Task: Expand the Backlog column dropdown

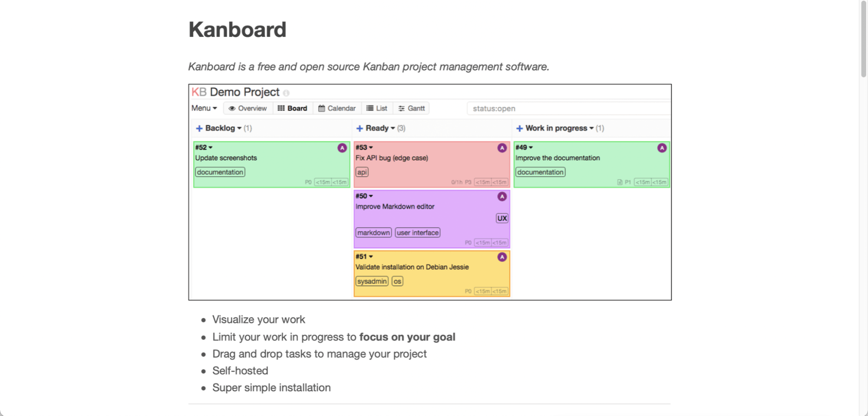Action: pyautogui.click(x=239, y=128)
